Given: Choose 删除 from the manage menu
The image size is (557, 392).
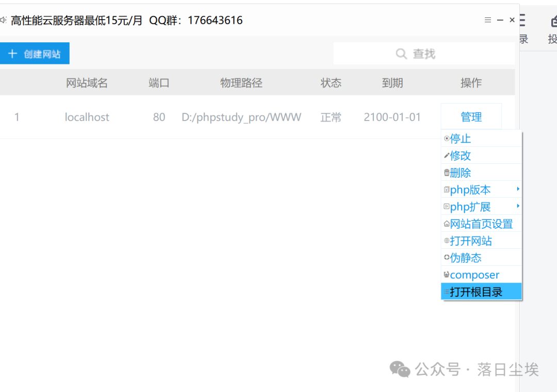Looking at the screenshot, I should coord(481,173).
